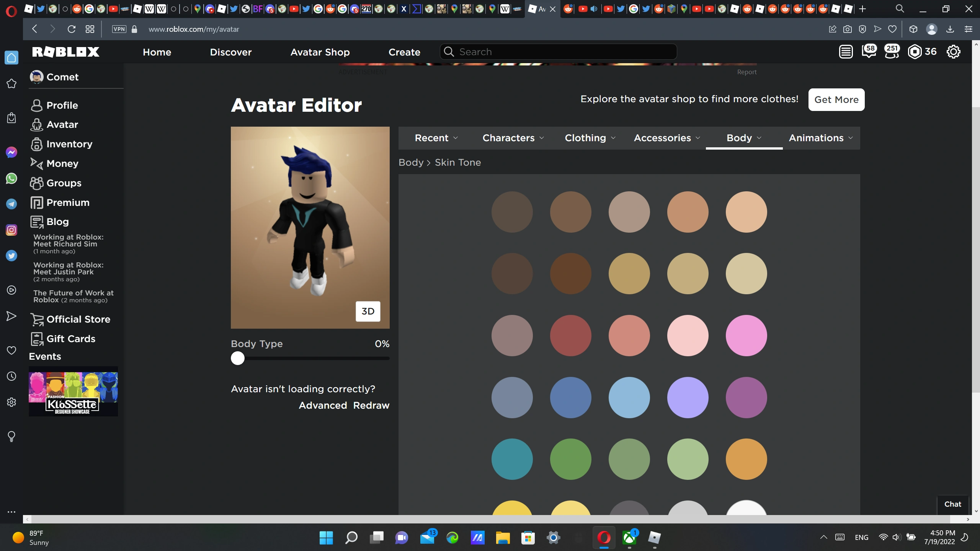Open the notification stream list icon
The width and height of the screenshot is (980, 551).
click(846, 52)
